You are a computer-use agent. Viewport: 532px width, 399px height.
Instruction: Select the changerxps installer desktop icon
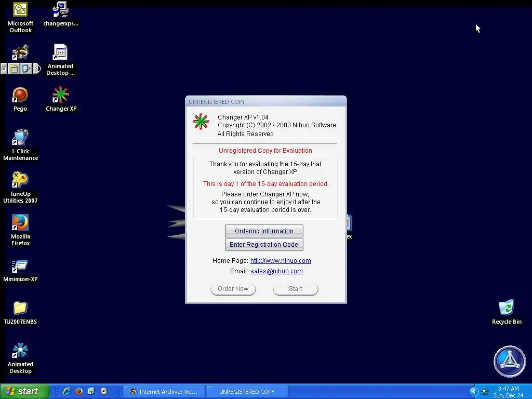tap(61, 14)
